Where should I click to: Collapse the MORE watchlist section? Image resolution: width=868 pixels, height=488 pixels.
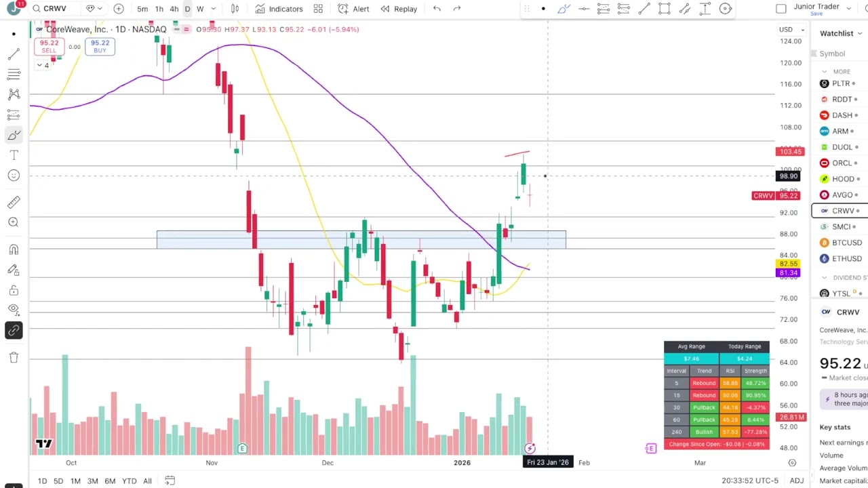click(825, 71)
